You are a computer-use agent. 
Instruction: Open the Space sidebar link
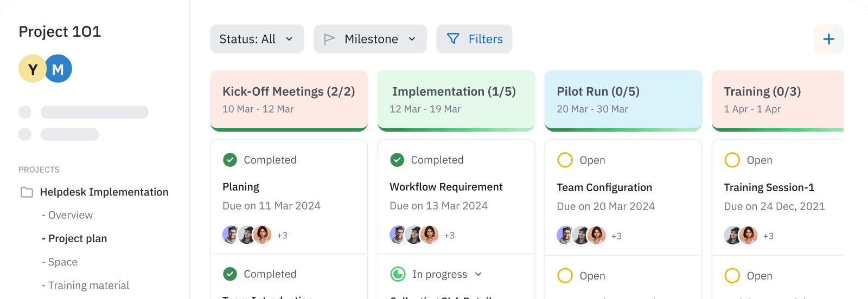[x=62, y=262]
